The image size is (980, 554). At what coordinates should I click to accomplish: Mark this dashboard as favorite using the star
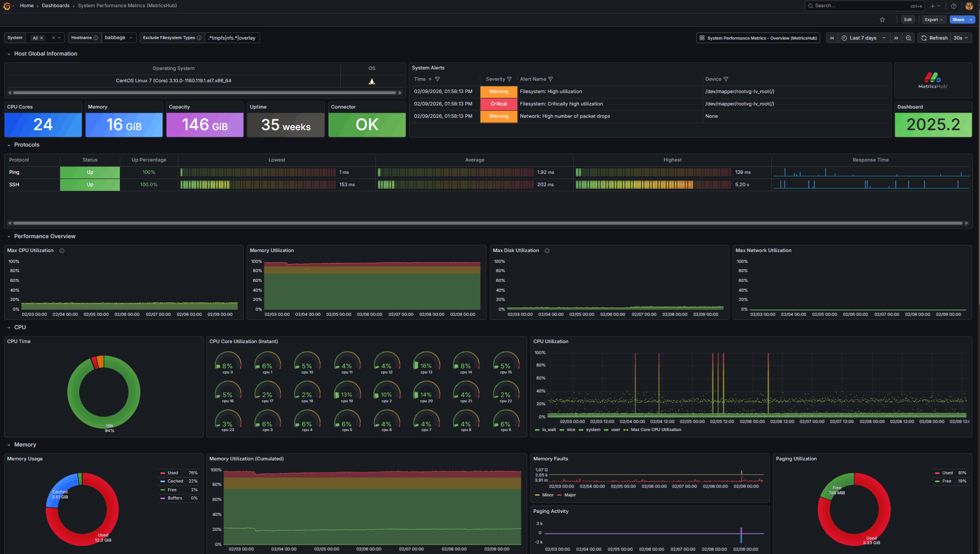coord(882,20)
